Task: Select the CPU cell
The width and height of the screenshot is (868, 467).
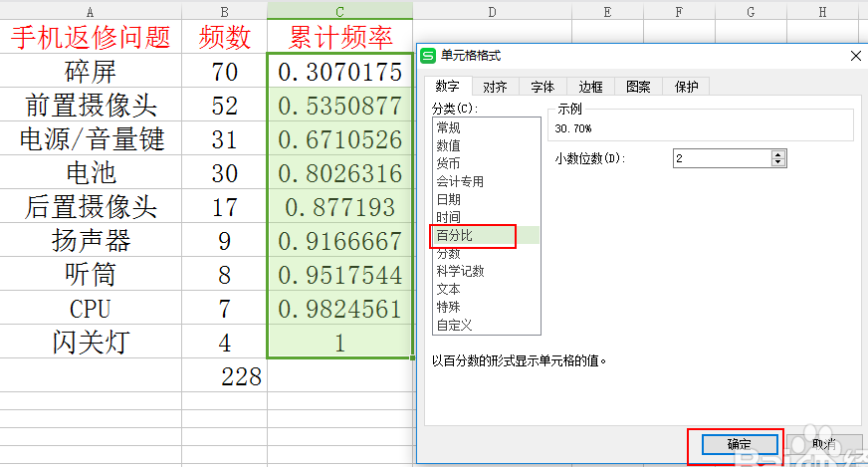Action: [91, 309]
